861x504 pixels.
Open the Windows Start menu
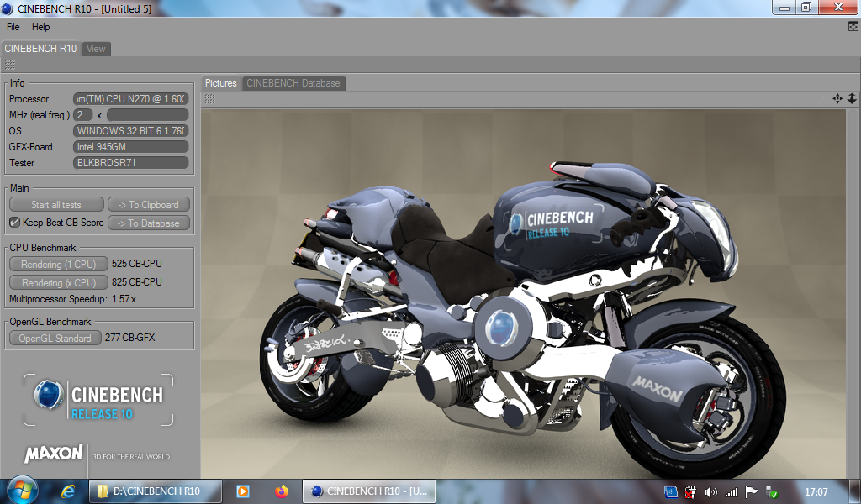(20, 491)
